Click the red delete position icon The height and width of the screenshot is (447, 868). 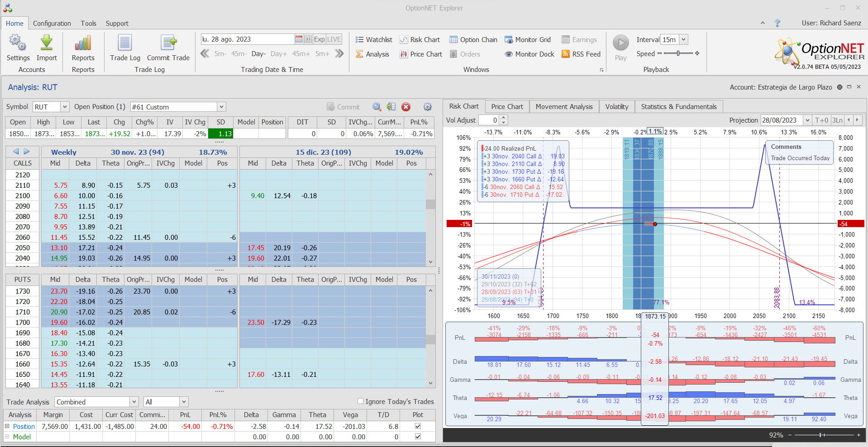point(406,107)
